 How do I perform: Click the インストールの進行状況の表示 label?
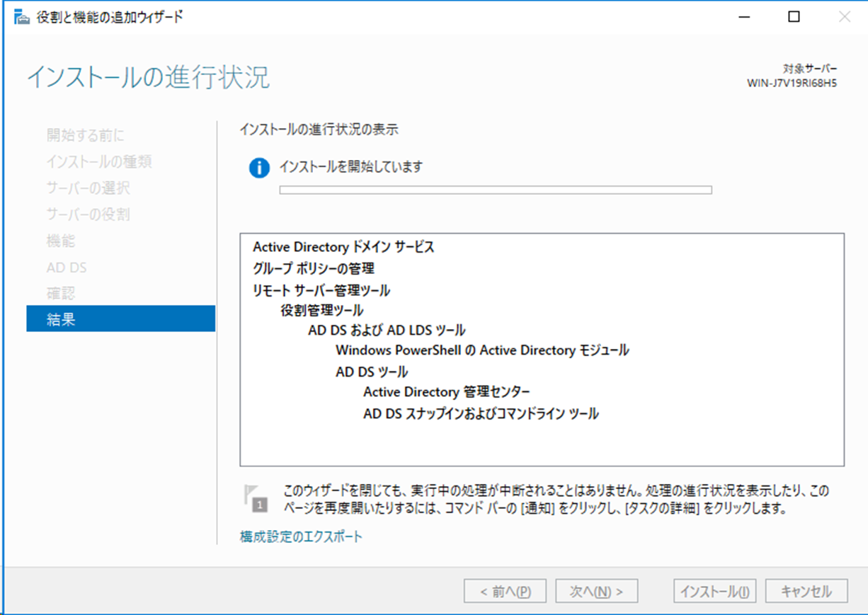tap(319, 130)
